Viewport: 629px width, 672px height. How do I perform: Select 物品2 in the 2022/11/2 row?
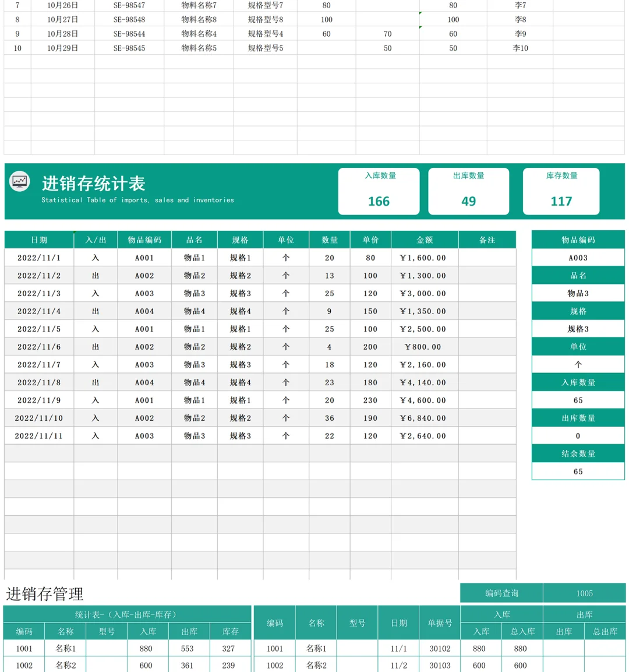195,276
